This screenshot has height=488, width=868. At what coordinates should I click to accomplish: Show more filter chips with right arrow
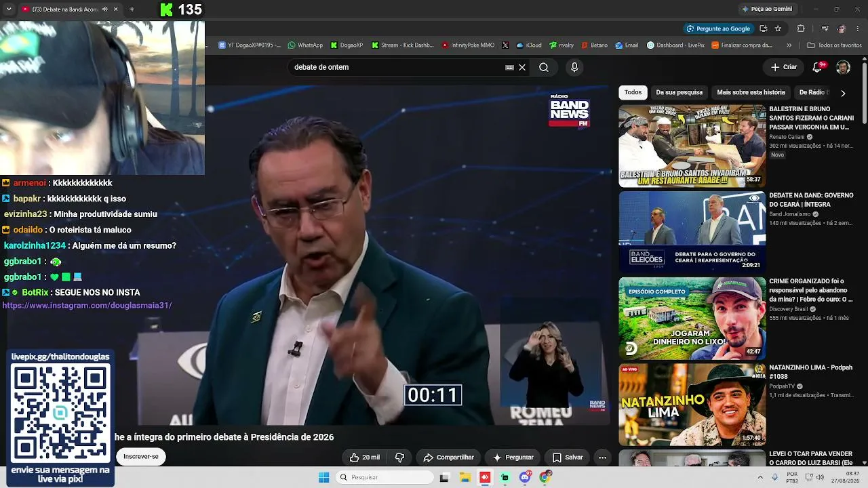843,93
